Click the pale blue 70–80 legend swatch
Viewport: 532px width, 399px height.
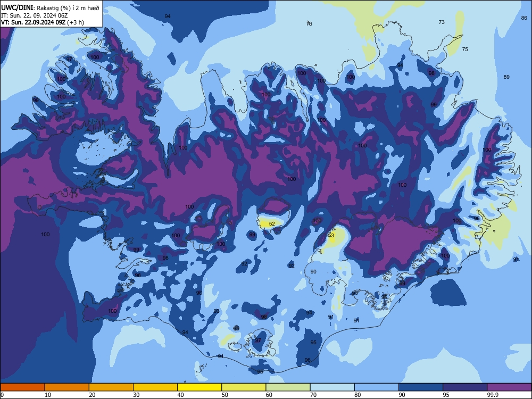(x=332, y=387)
